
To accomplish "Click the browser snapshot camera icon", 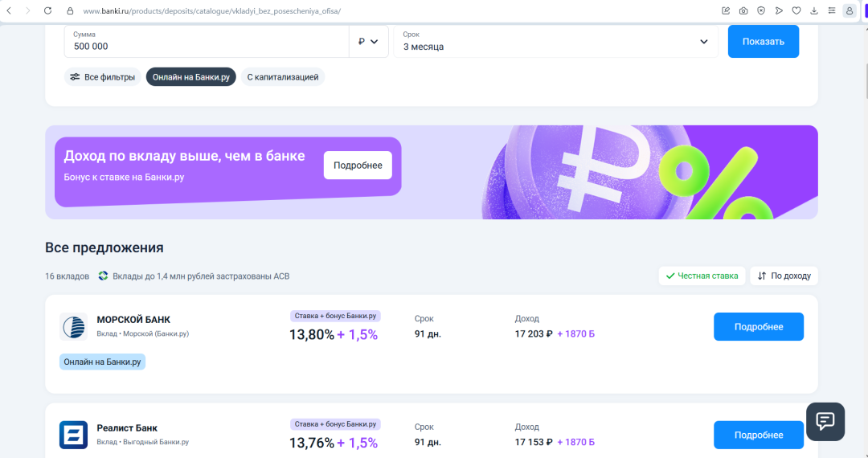I will click(743, 10).
